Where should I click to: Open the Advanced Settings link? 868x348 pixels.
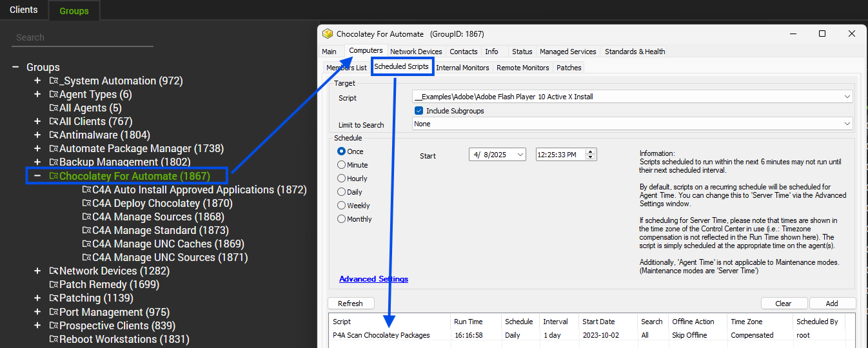[x=373, y=279]
